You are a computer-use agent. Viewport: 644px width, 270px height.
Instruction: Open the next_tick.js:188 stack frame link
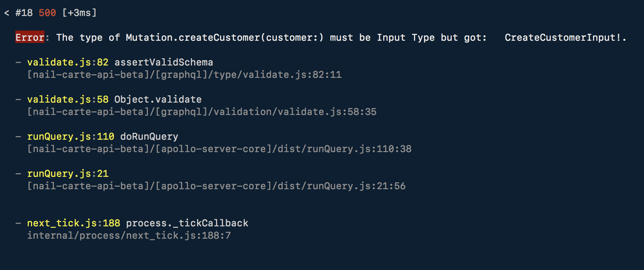pos(74,223)
